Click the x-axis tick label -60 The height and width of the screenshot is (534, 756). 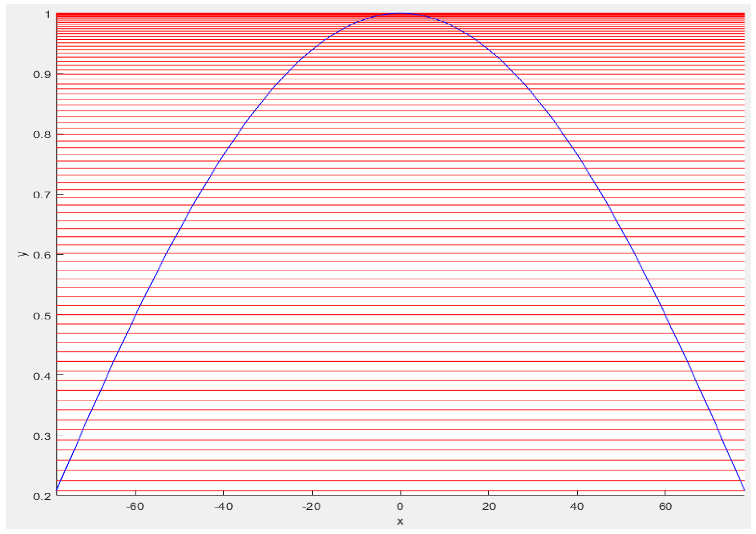[x=135, y=506]
